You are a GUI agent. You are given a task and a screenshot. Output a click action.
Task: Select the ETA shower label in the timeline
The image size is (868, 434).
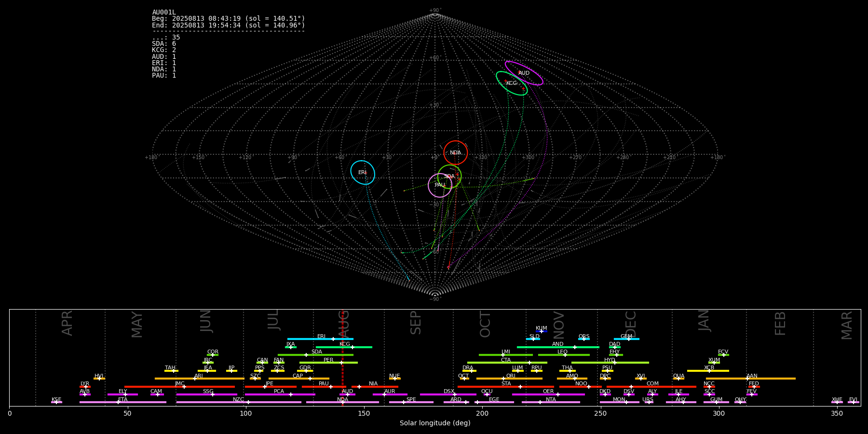[123, 400]
